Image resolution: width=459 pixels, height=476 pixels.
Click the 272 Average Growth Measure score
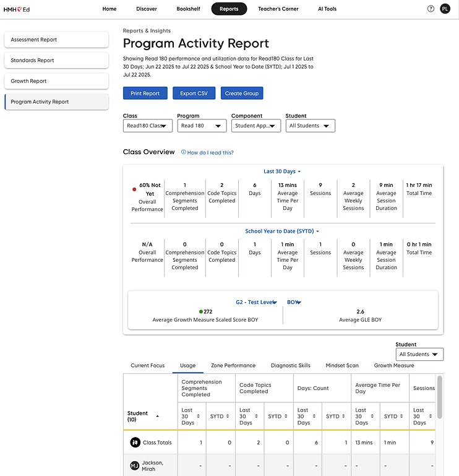[208, 311]
